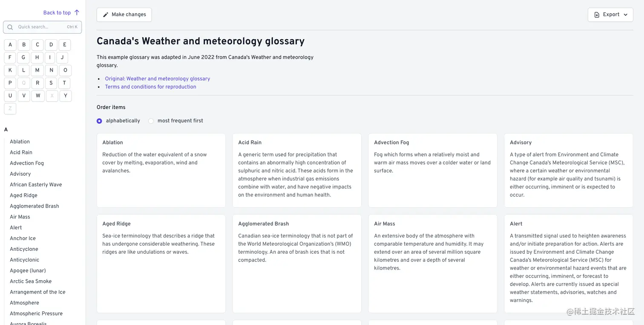Screen dimensions: 644x325
Task: Open the Agglomerated Brash glossary card
Action: (296, 264)
